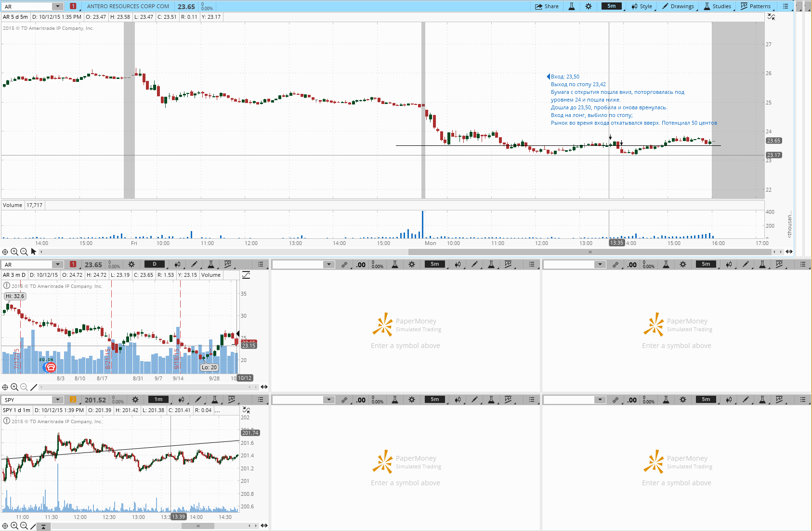Image resolution: width=812 pixels, height=531 pixels.
Task: Open list actions menu in main chart header
Action: click(x=786, y=6)
